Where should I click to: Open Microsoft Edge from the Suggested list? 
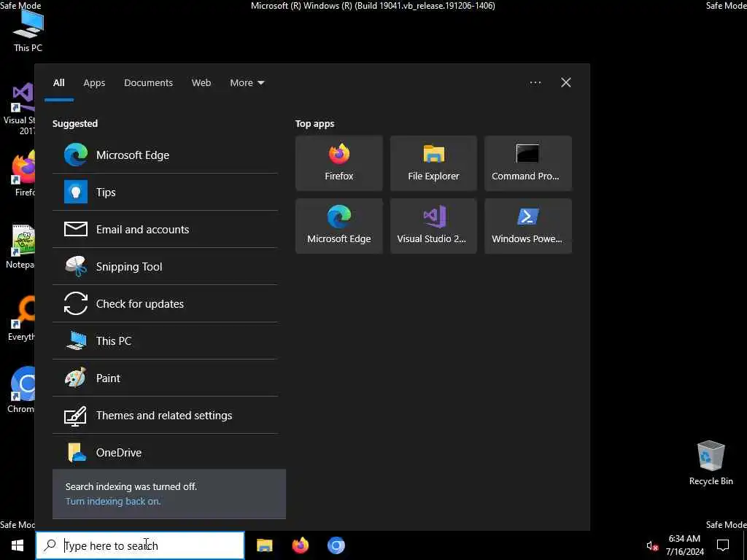point(166,155)
